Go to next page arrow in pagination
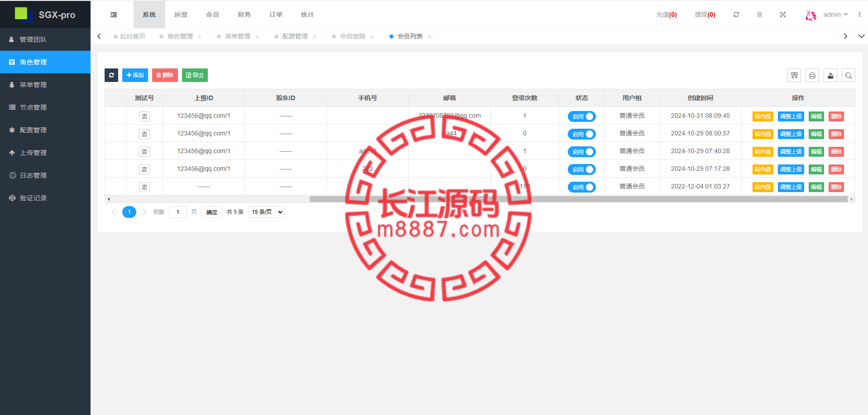 pyautogui.click(x=144, y=212)
